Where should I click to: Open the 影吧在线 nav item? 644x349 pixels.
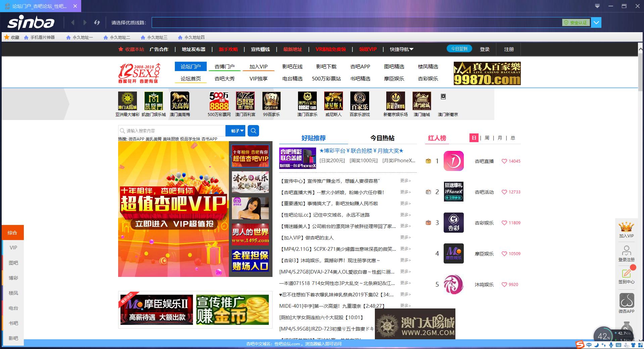pos(292,66)
